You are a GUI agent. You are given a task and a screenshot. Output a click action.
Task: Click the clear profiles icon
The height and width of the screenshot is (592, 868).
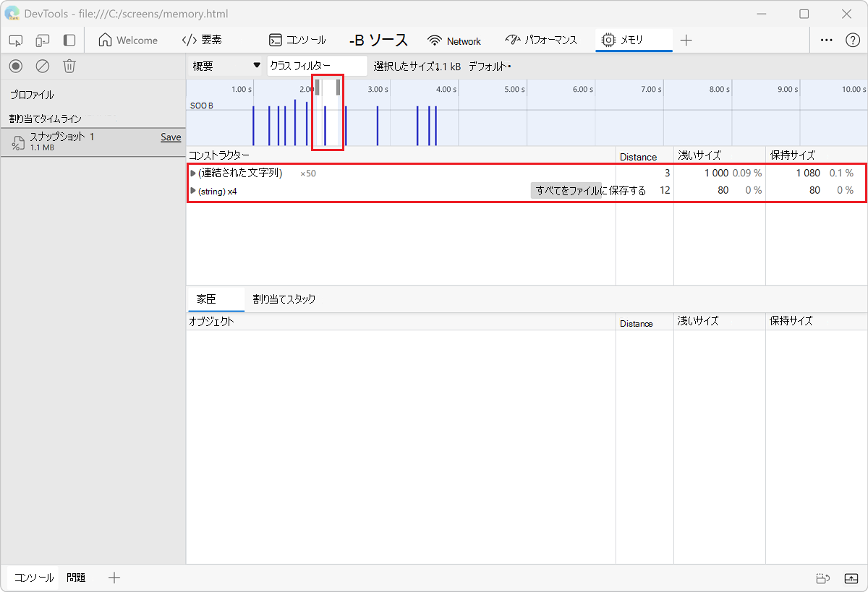[x=42, y=66]
